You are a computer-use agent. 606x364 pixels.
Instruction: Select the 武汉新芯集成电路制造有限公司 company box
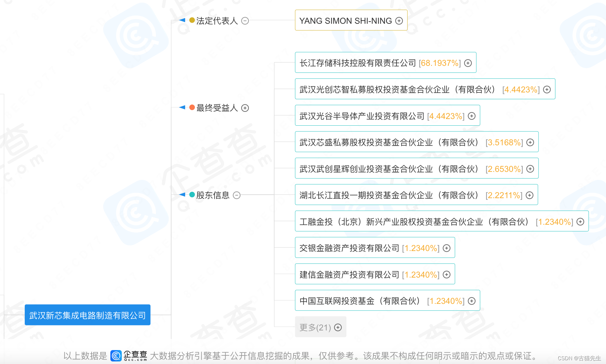pos(87,315)
